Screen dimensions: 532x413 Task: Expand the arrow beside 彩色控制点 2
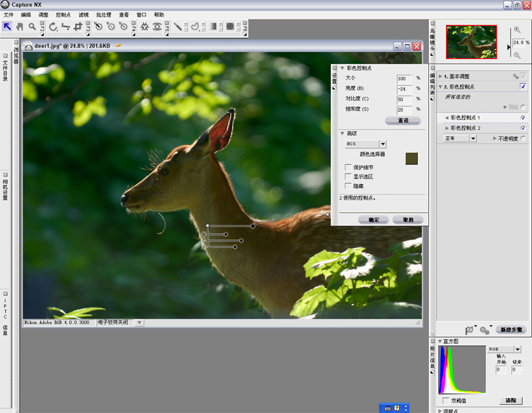pos(447,128)
